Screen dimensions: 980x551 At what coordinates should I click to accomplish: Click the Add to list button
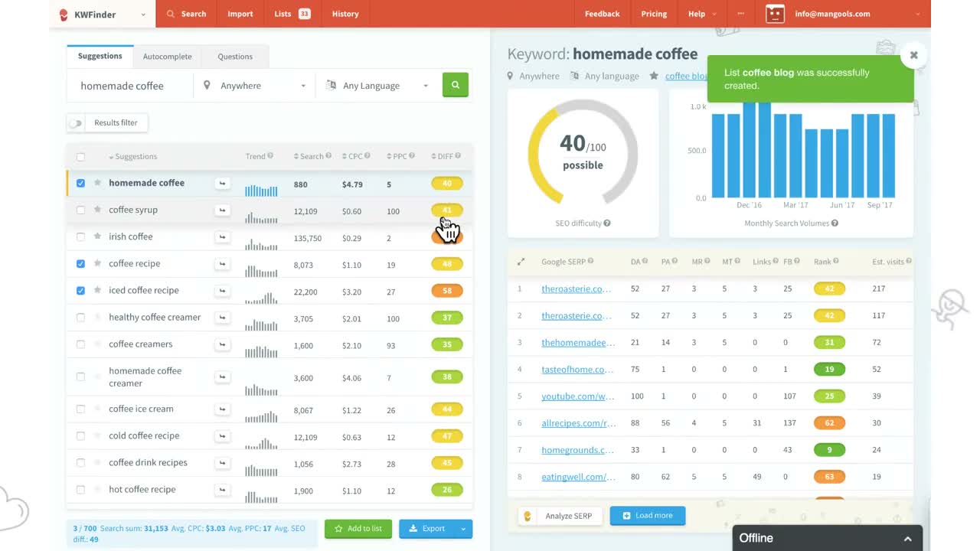[358, 529]
